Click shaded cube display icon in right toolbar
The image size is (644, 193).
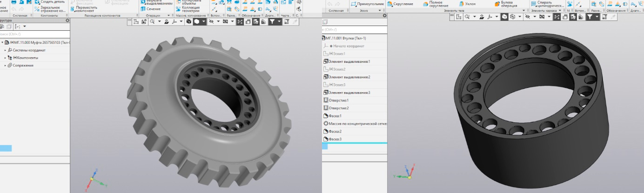point(504,17)
